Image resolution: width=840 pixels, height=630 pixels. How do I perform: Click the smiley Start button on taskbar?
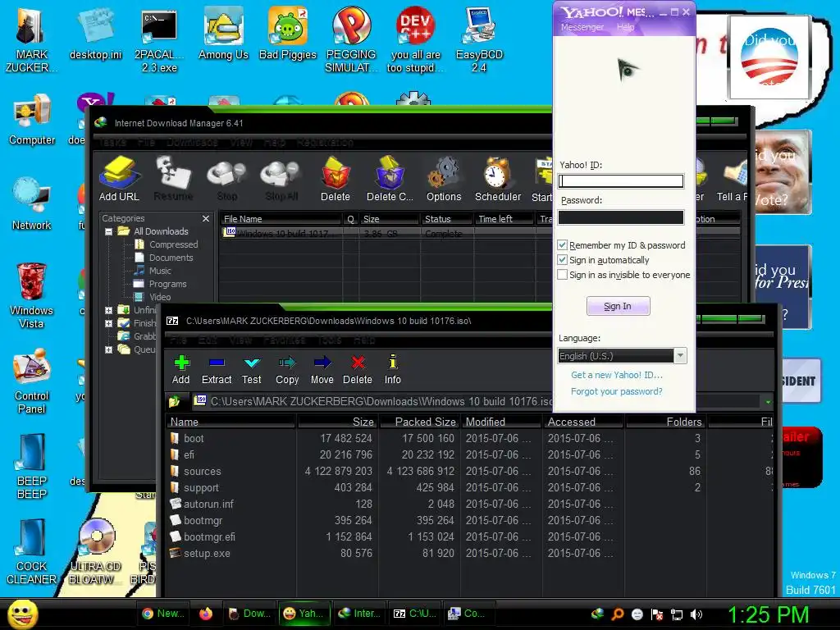click(22, 614)
